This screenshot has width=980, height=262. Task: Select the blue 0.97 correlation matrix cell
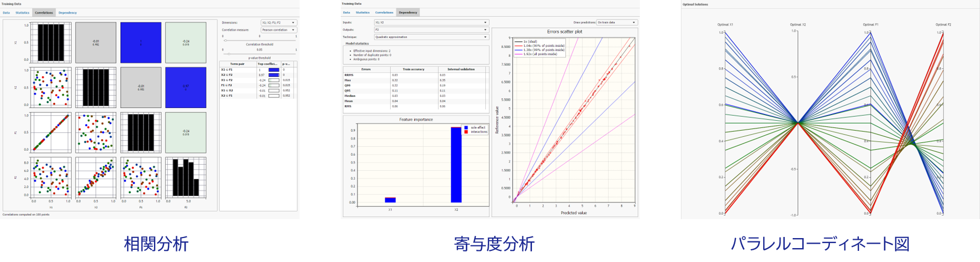click(x=186, y=86)
